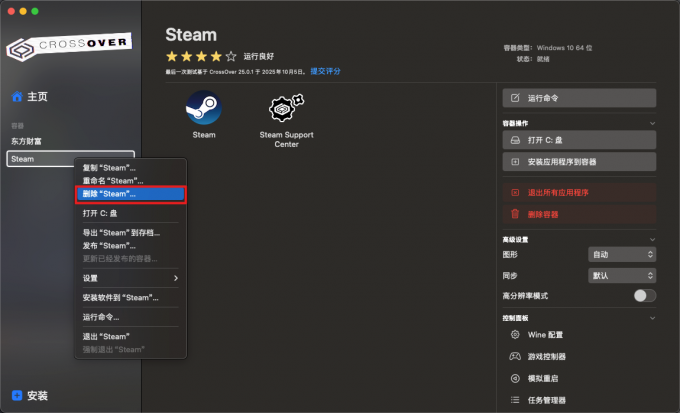Choose 重命名 “Steam” in context menu
The width and height of the screenshot is (680, 413).
pyautogui.click(x=131, y=181)
